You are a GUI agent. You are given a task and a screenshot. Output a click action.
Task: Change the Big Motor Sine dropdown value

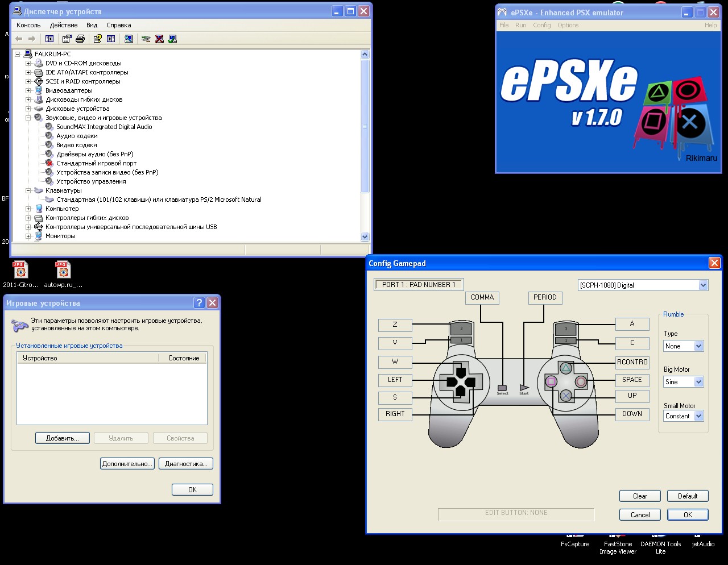[x=699, y=381]
